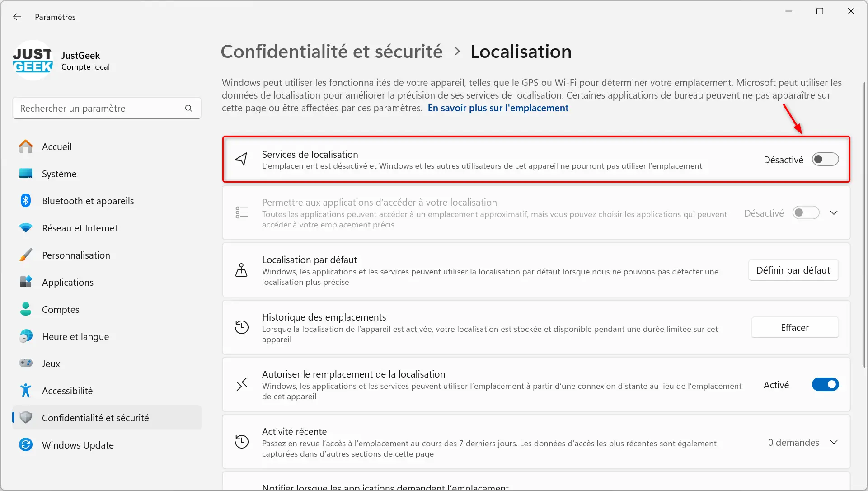Click the replace location arrows icon
The width and height of the screenshot is (868, 491).
click(x=241, y=384)
